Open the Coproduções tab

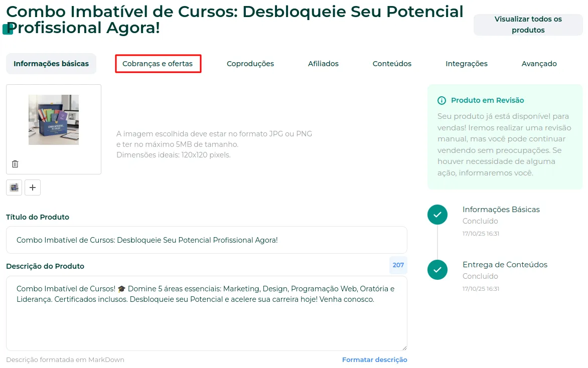pos(250,64)
